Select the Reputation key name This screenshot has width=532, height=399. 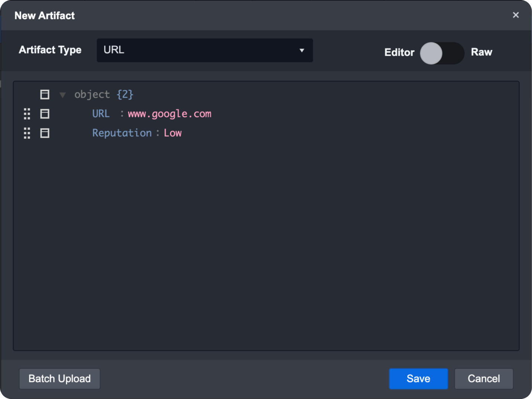tap(122, 133)
